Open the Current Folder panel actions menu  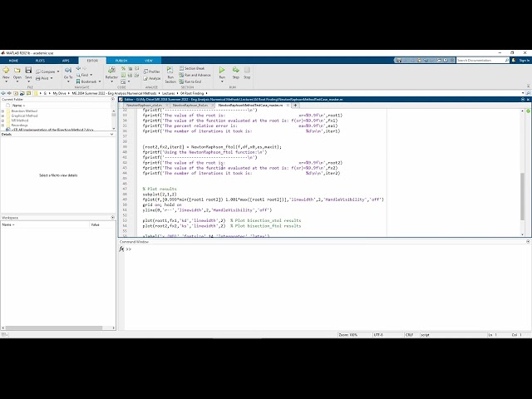[x=113, y=99]
